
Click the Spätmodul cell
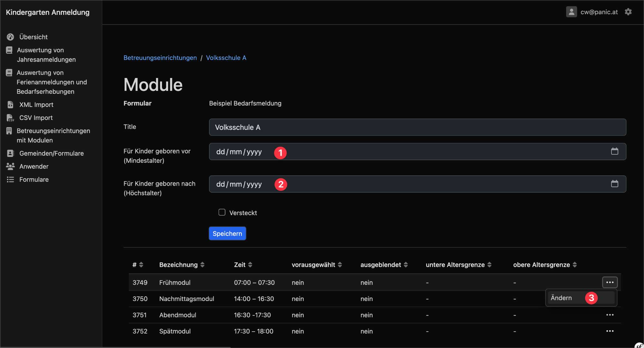(175, 331)
